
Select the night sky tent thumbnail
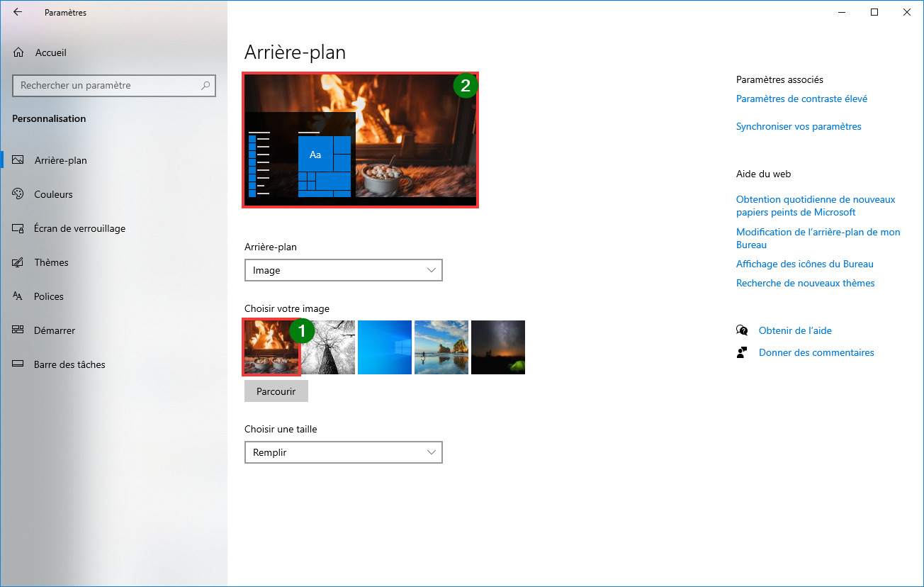coord(498,347)
